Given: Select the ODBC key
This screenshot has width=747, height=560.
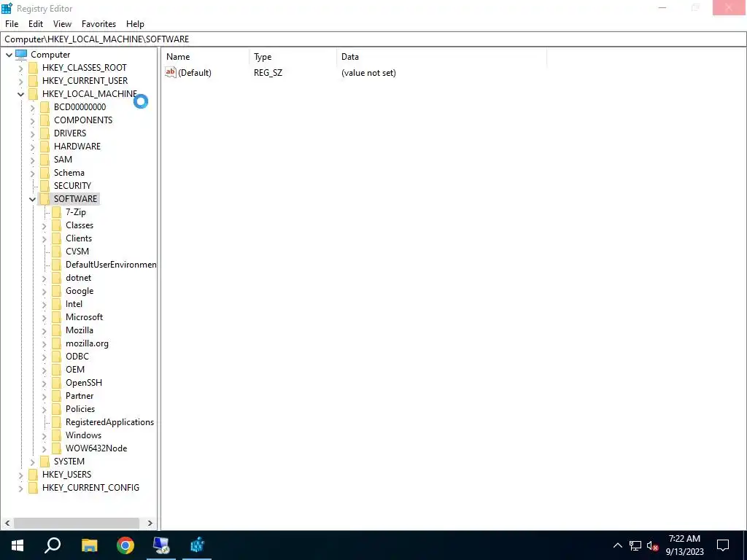Looking at the screenshot, I should (x=77, y=356).
